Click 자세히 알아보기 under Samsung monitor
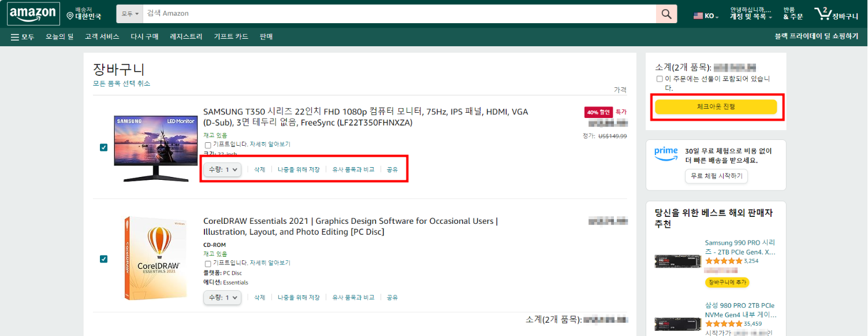Viewport: 868px width, 336px height. click(x=270, y=145)
